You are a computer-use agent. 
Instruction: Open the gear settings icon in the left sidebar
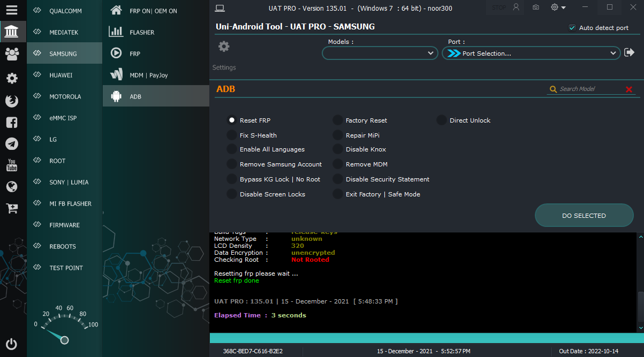point(12,78)
